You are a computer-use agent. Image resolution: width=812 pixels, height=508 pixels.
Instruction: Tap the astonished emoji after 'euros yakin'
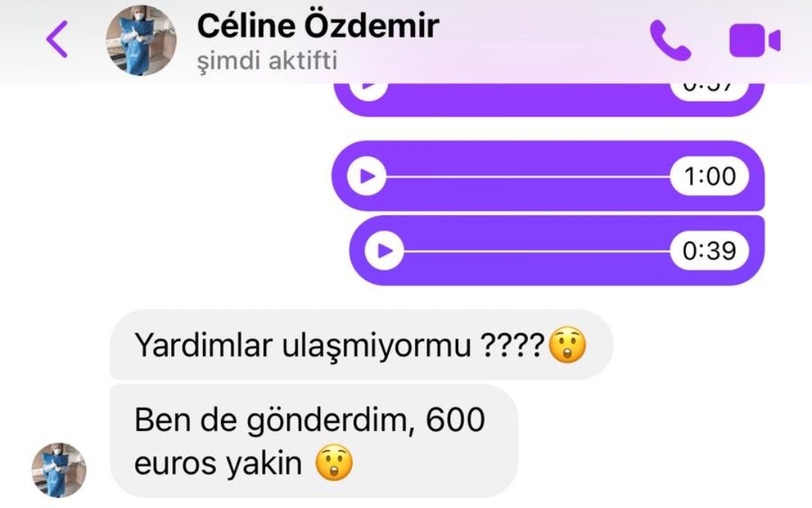pos(334,463)
